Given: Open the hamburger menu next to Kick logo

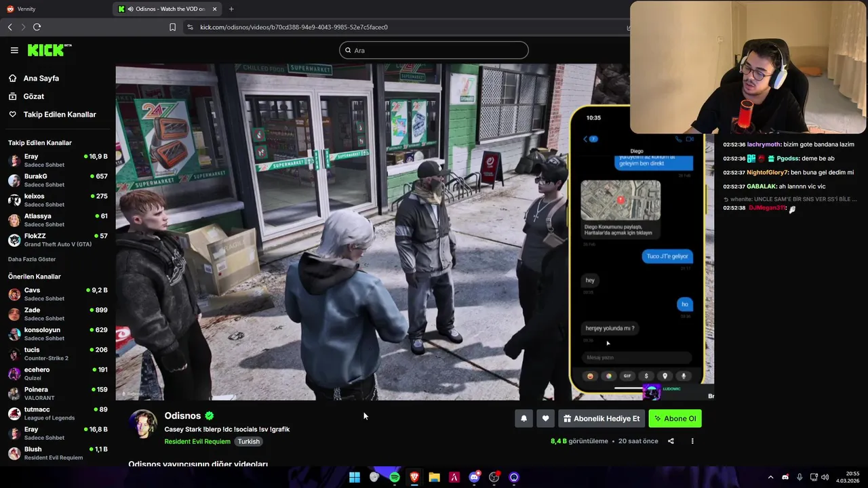Looking at the screenshot, I should point(14,50).
